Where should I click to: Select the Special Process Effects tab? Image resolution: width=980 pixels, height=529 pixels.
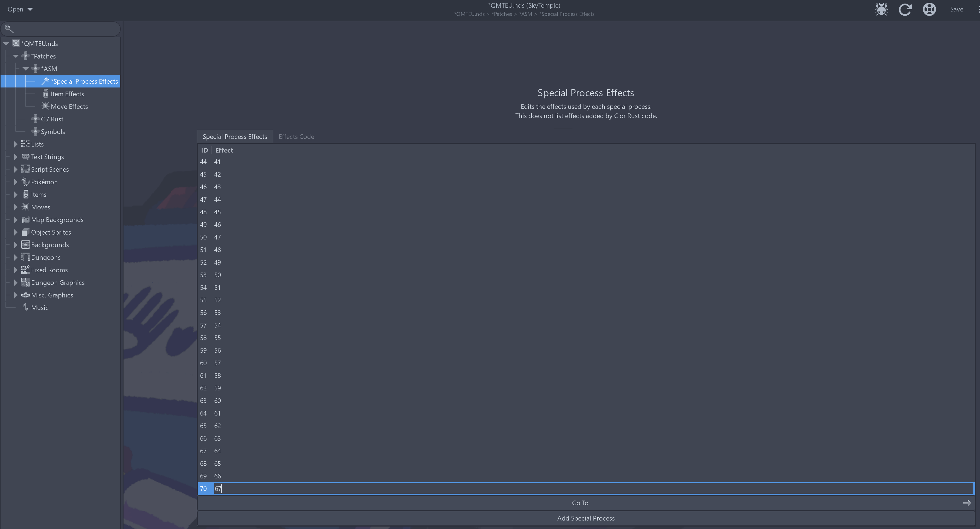click(x=235, y=137)
